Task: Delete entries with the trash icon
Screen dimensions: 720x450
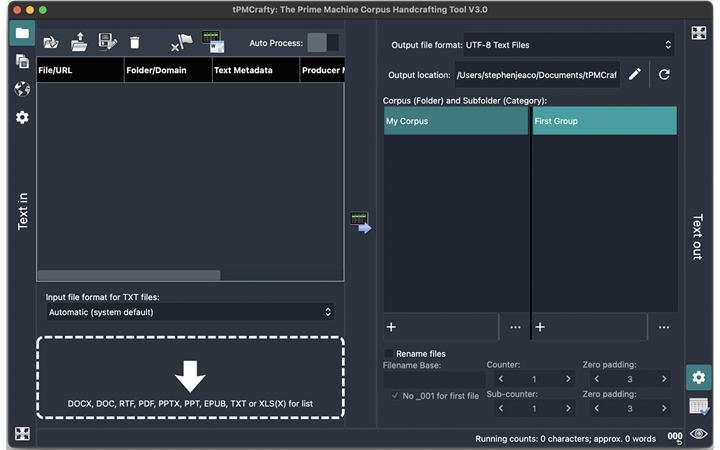Action: pos(135,43)
